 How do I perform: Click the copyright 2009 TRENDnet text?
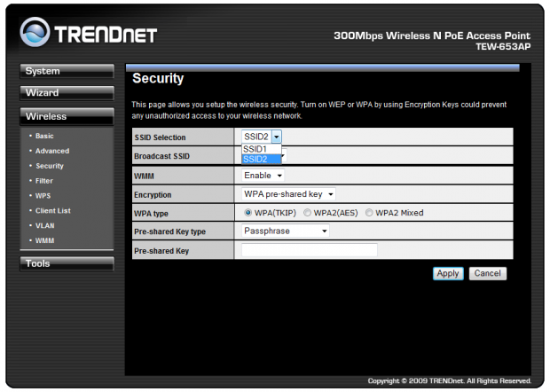point(450,380)
